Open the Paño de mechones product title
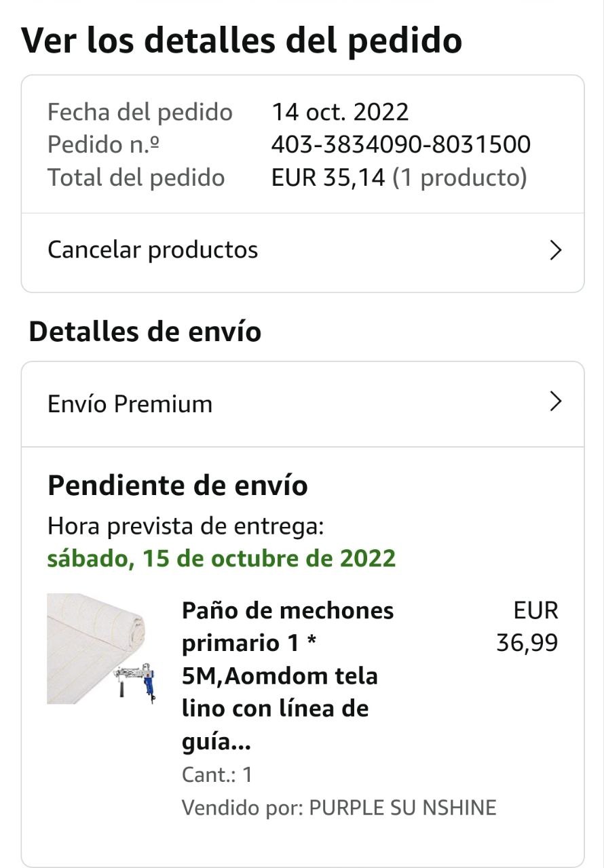Viewport: 604px width, 868px height. pos(288,676)
